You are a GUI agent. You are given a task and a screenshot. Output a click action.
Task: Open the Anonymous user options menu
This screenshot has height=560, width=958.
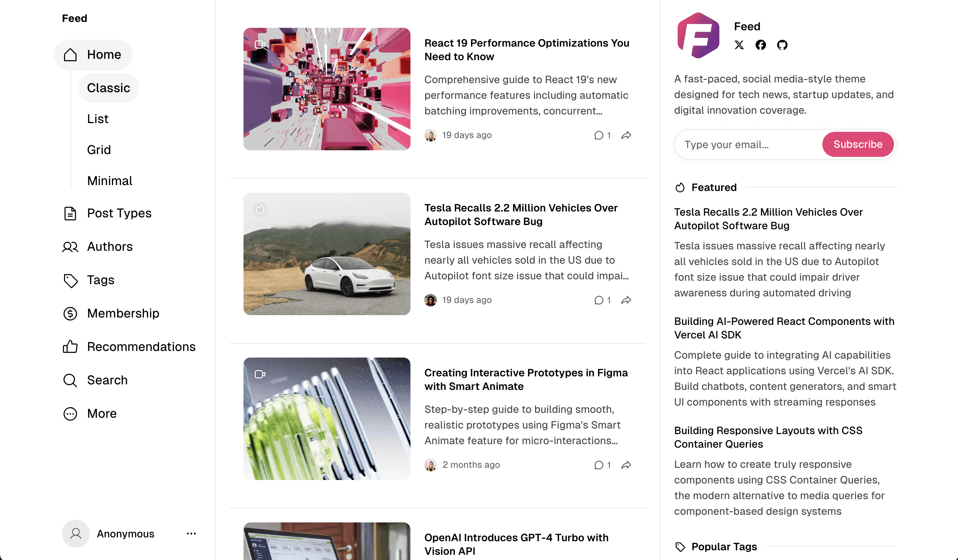point(191,533)
